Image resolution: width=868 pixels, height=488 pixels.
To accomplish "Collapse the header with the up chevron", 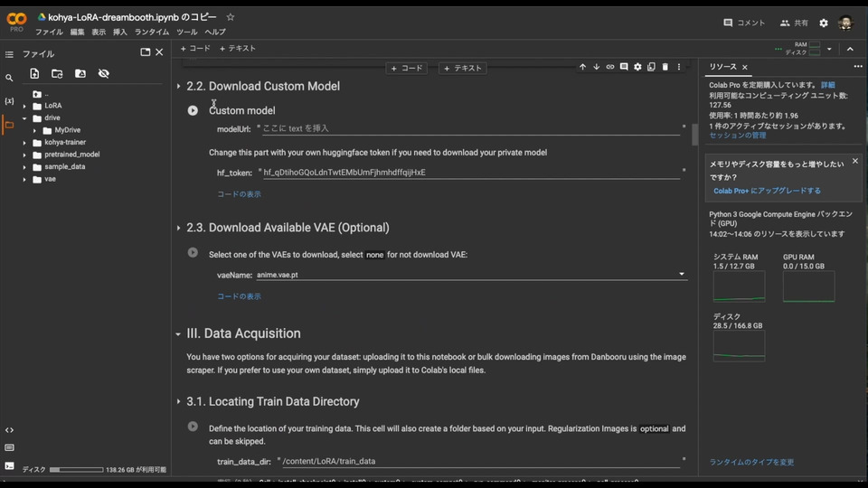I will (849, 49).
